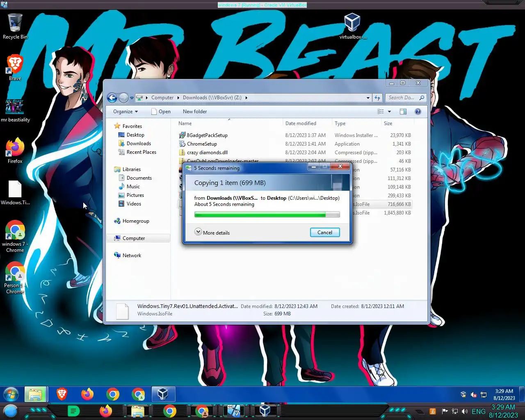Open the Windows 7 VM icon in host taskbar
The width and height of the screenshot is (525, 420).
click(234, 411)
